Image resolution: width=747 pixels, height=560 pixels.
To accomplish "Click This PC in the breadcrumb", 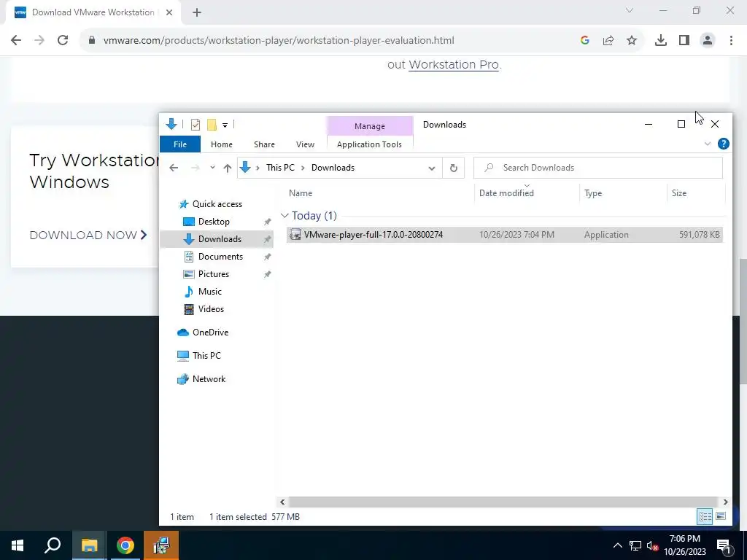I will pyautogui.click(x=281, y=168).
